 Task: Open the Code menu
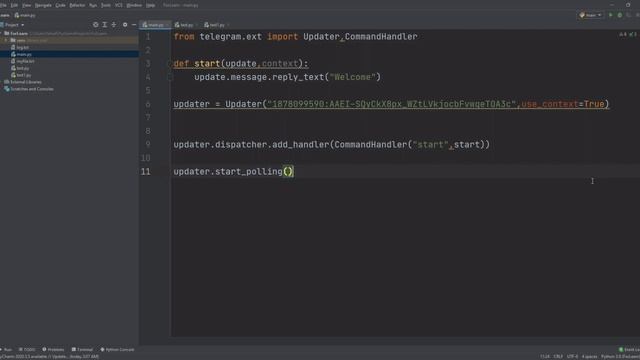(x=60, y=5)
